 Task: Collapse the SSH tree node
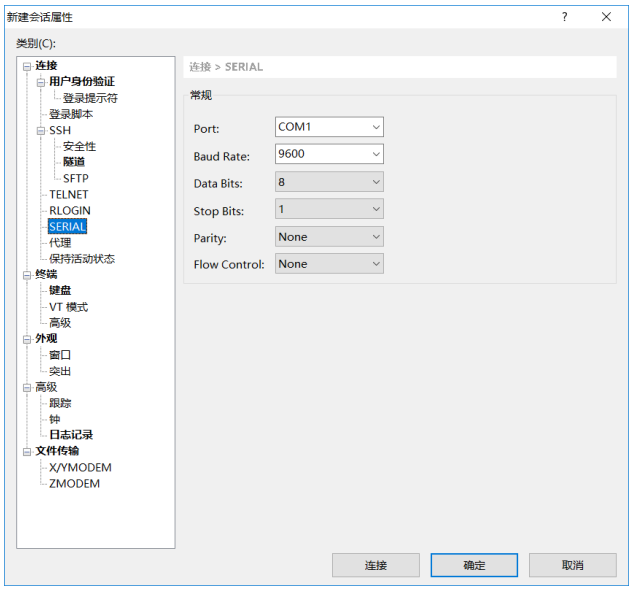click(40, 131)
